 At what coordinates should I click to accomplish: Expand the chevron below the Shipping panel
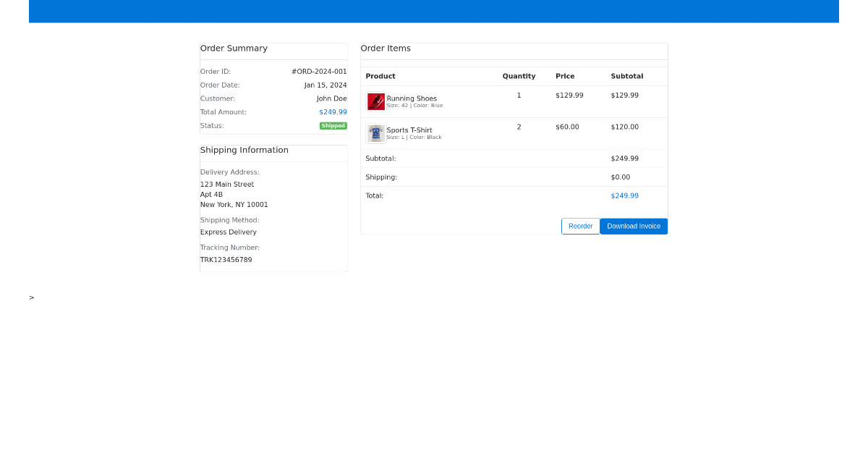[x=31, y=297]
